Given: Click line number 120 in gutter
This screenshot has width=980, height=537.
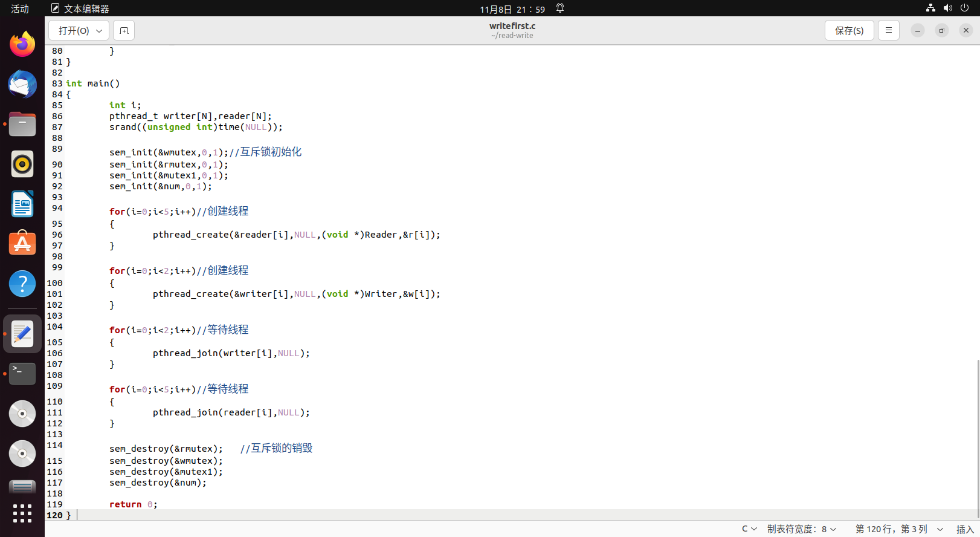Looking at the screenshot, I should (x=54, y=515).
